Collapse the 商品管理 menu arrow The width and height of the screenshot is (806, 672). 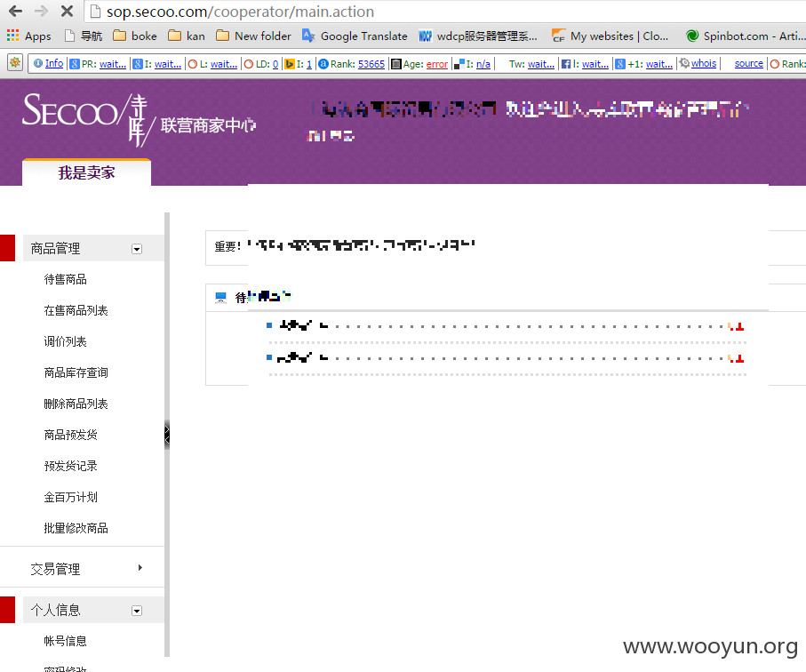[137, 249]
